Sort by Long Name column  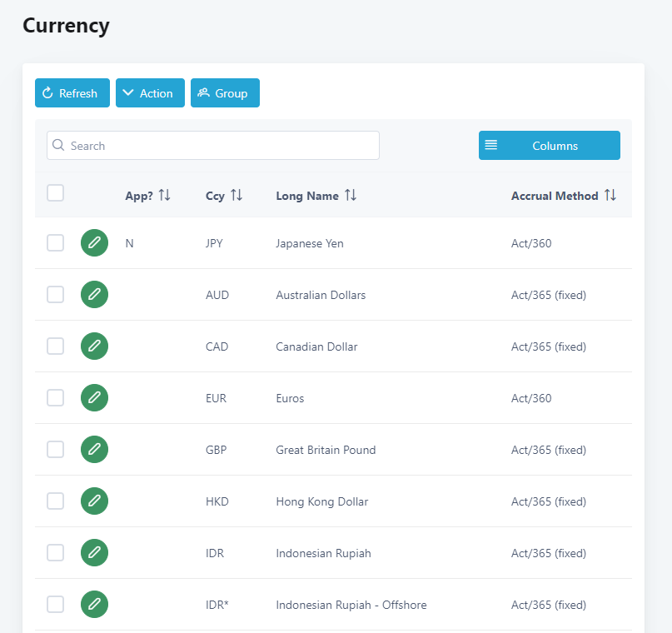(351, 196)
